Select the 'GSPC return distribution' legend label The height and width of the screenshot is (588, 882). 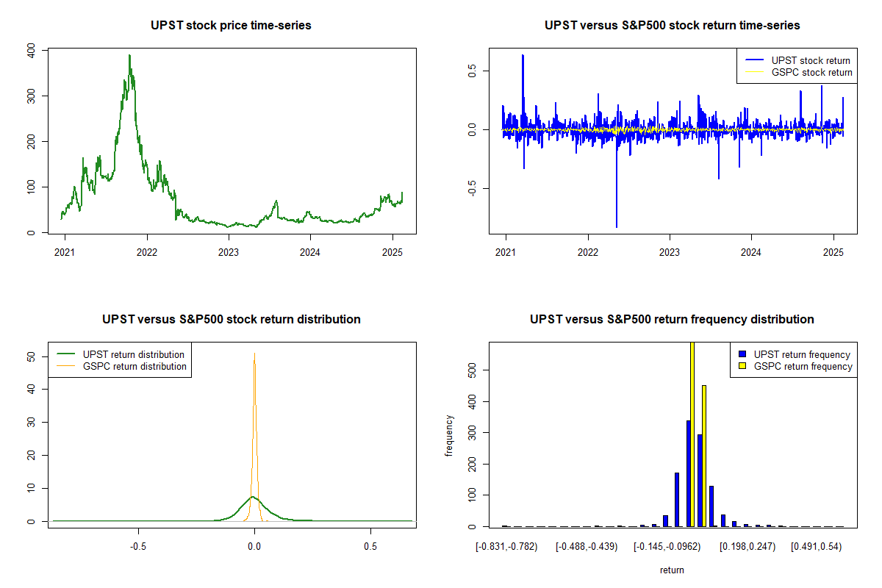pos(135,366)
